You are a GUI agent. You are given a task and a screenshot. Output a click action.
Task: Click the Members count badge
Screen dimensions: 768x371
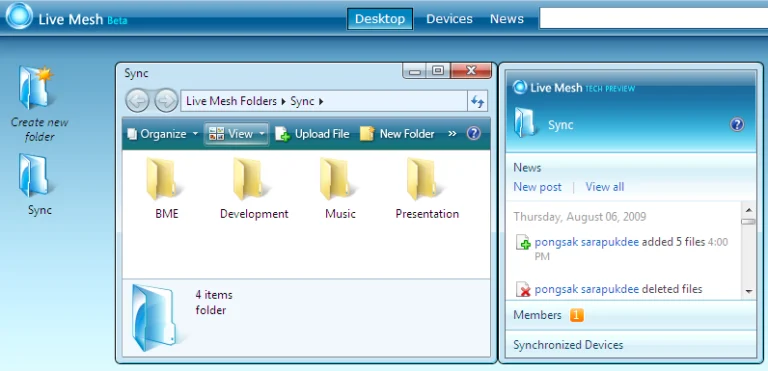[576, 315]
